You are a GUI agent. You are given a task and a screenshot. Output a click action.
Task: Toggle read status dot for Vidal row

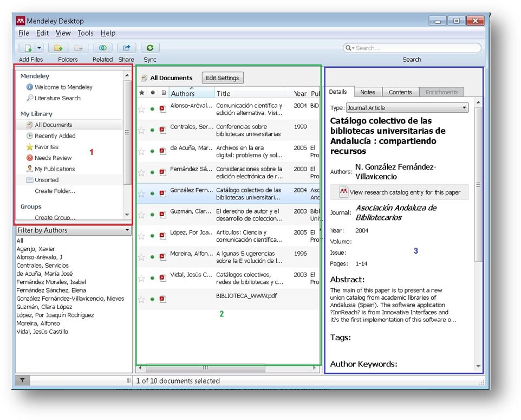pos(152,278)
